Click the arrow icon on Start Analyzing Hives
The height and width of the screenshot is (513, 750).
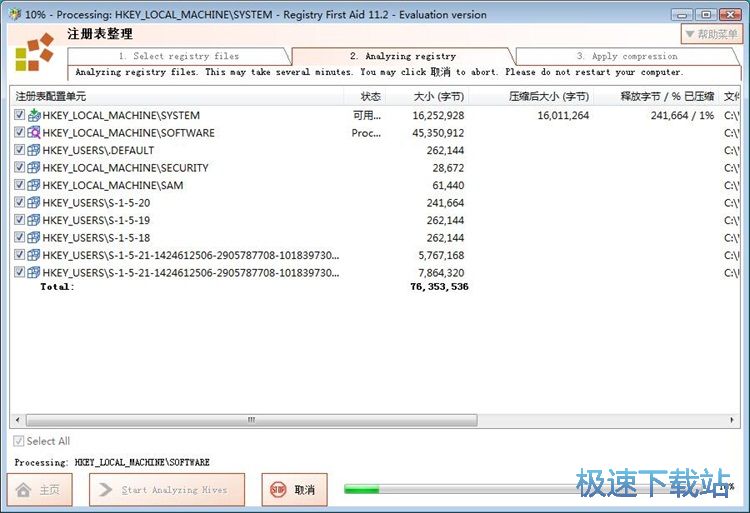click(x=105, y=490)
